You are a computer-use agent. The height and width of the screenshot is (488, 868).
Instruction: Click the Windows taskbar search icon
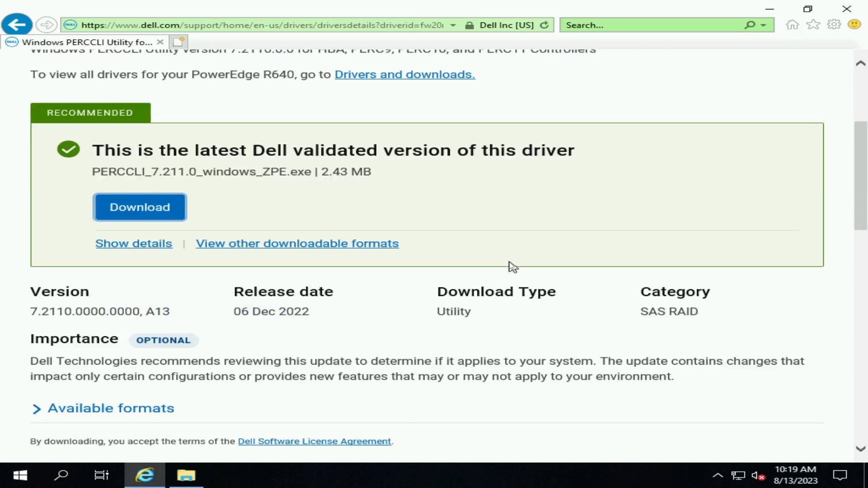pos(61,475)
